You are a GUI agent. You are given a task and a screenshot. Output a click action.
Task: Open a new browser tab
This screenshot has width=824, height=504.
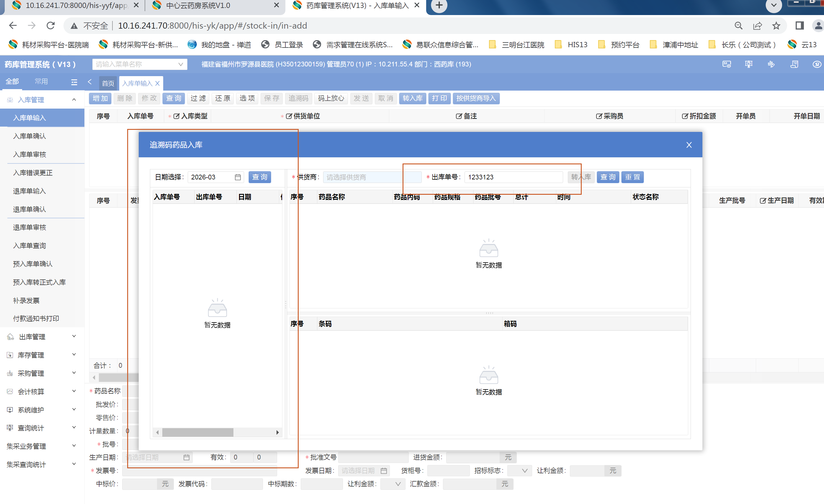439,5
